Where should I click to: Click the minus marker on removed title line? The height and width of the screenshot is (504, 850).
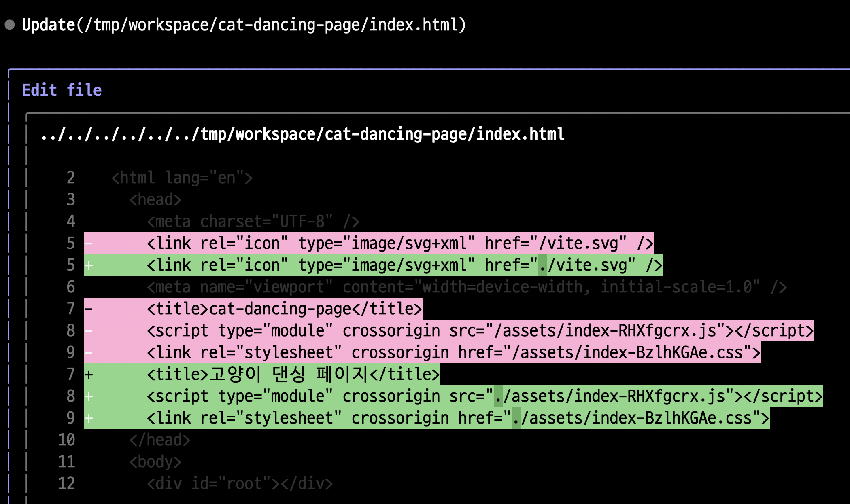coord(89,309)
